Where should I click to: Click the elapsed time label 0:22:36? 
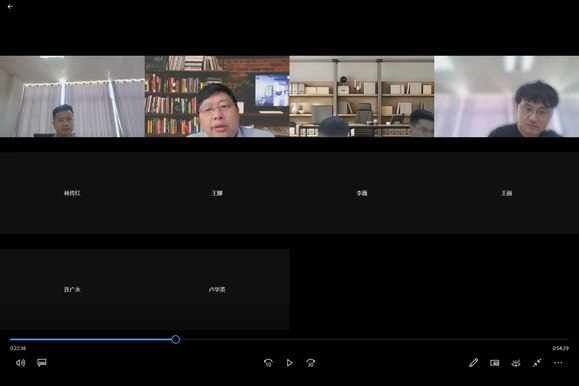click(18, 348)
